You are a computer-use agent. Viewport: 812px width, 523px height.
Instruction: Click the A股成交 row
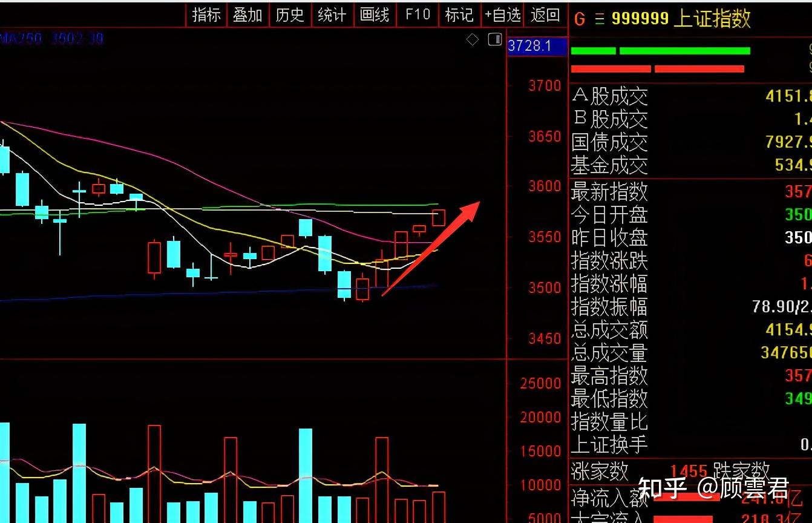click(691, 96)
